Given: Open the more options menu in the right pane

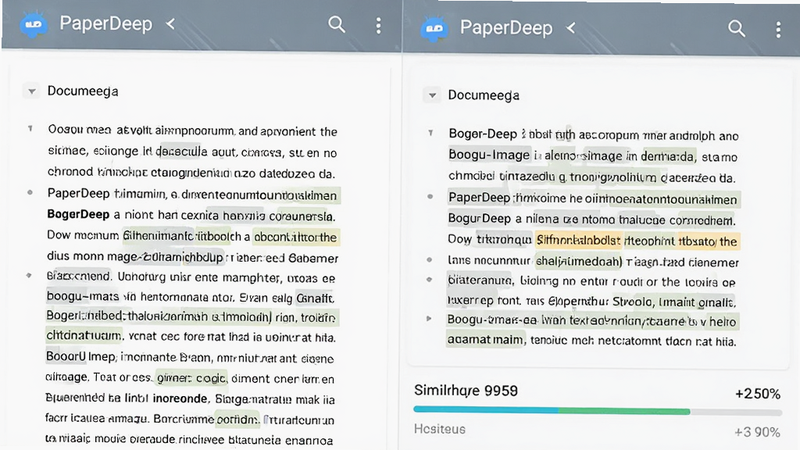Looking at the screenshot, I should (778, 30).
